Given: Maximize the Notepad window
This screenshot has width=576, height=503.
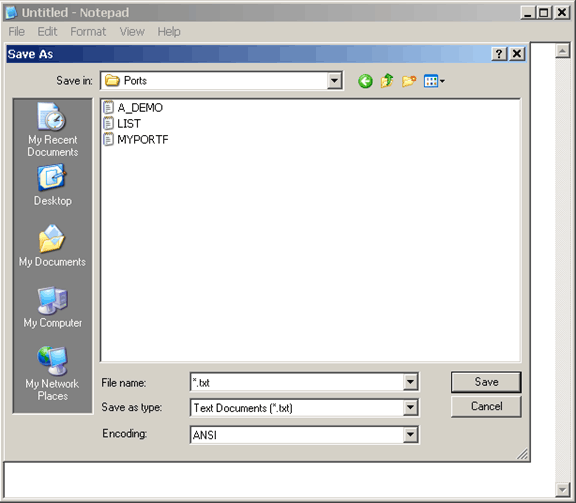Looking at the screenshot, I should coord(544,13).
